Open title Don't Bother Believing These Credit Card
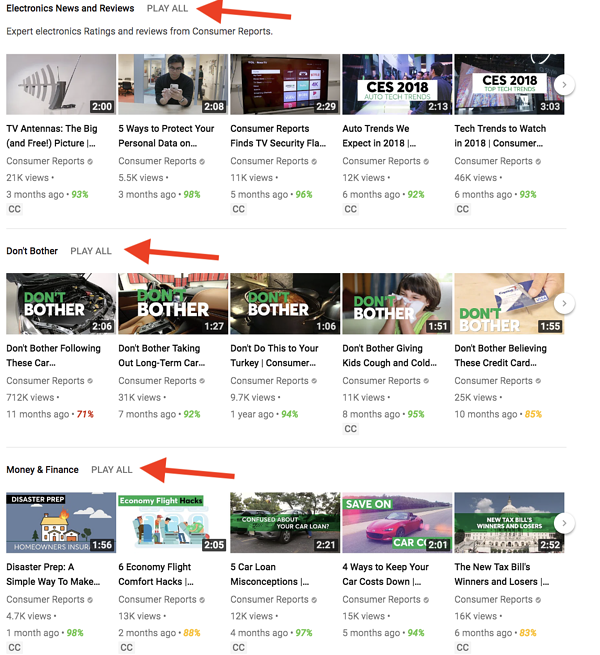 click(x=501, y=355)
